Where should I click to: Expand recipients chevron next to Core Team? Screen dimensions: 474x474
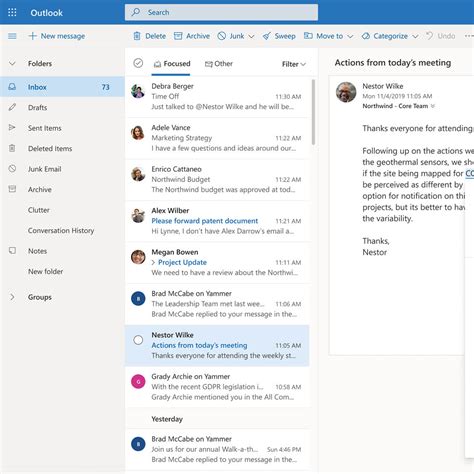pos(433,106)
